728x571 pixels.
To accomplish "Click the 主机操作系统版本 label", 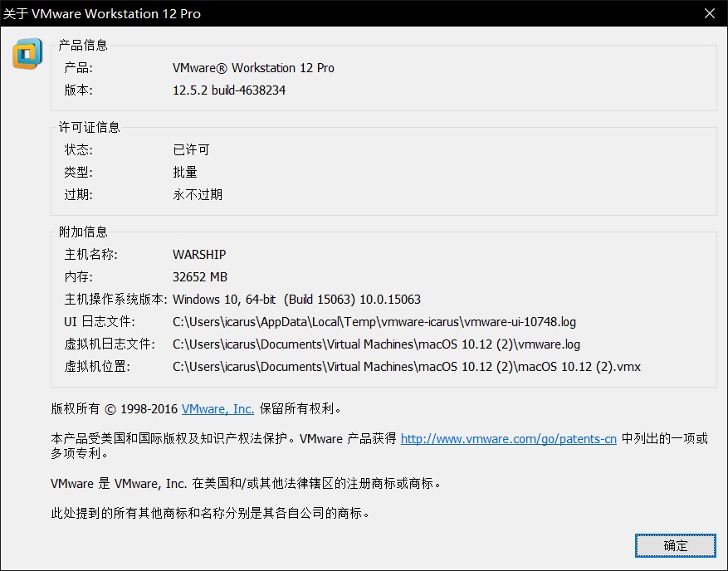I will click(115, 300).
